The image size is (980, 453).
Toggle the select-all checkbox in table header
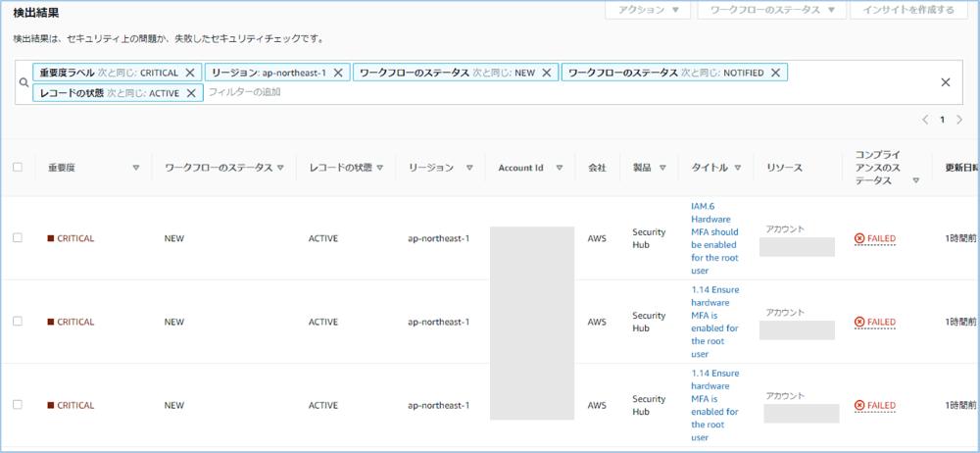pyautogui.click(x=18, y=167)
